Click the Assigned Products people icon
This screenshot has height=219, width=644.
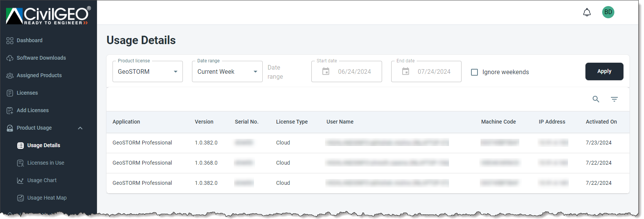tap(10, 76)
